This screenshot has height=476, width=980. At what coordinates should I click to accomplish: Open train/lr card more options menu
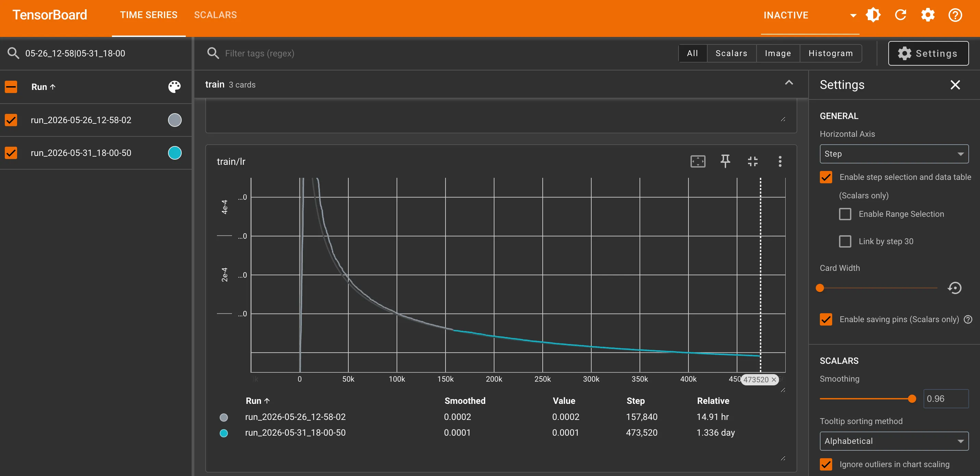click(x=780, y=162)
